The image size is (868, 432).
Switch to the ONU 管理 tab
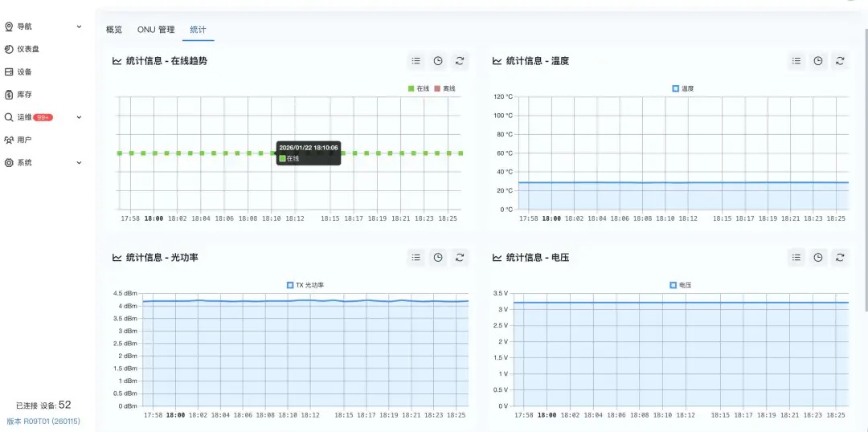click(156, 30)
